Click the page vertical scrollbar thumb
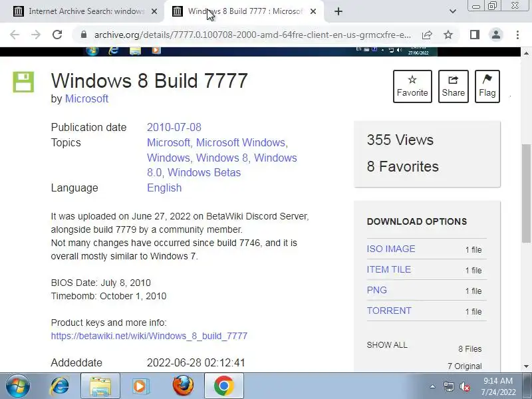This screenshot has width=532, height=399. click(526, 194)
